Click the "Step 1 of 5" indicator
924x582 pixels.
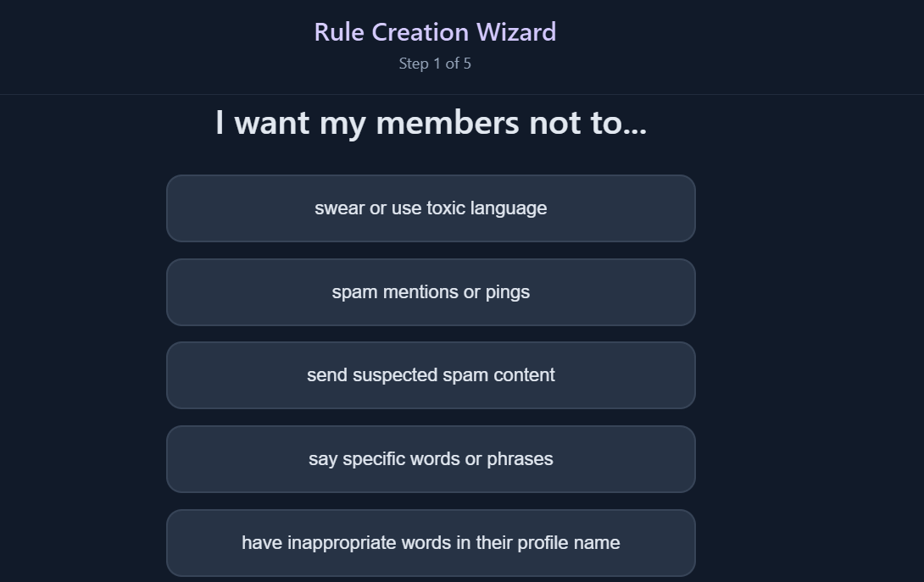point(435,64)
